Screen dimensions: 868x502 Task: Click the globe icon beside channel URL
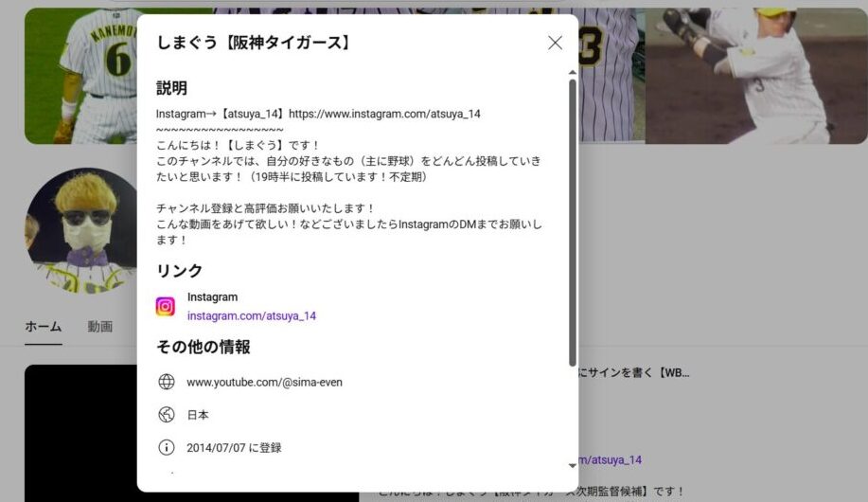(x=166, y=382)
